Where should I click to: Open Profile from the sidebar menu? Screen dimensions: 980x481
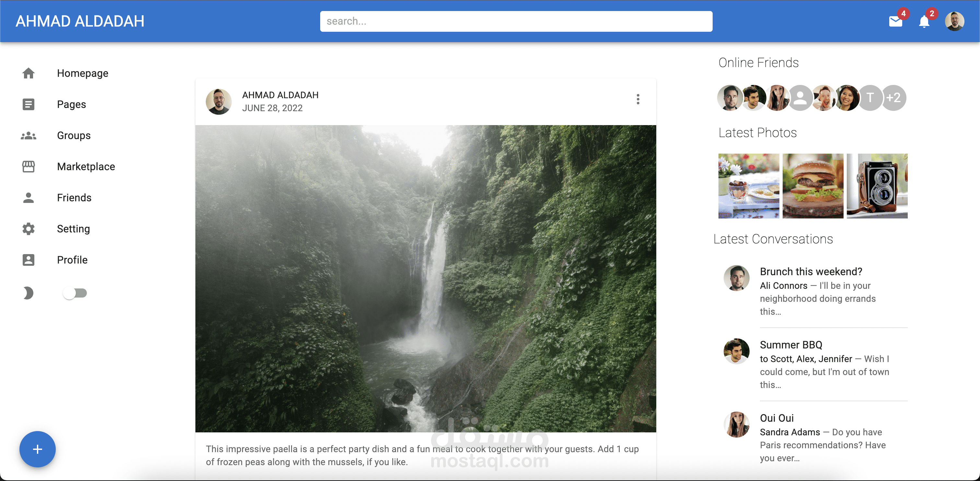point(72,260)
